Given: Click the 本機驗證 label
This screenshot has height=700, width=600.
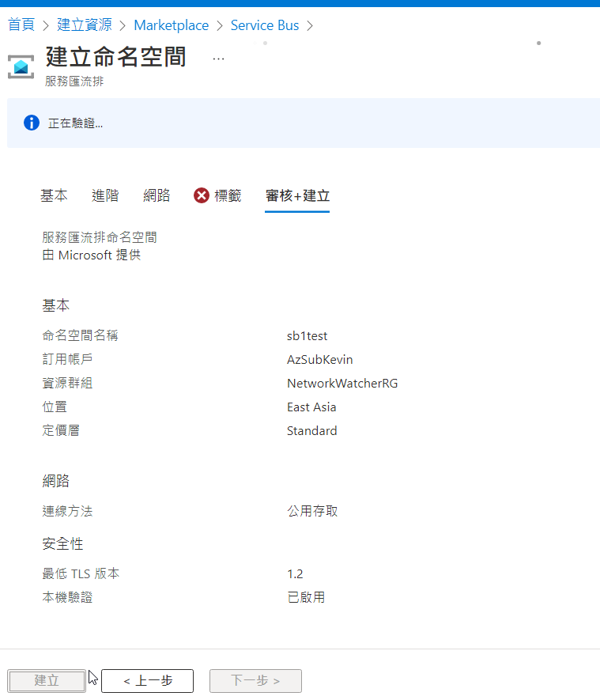Looking at the screenshot, I should point(67,597).
